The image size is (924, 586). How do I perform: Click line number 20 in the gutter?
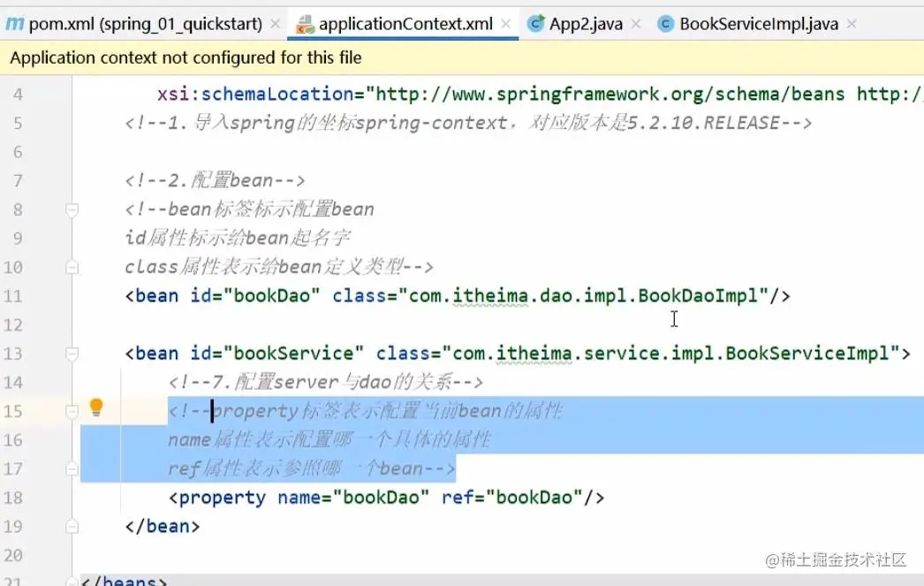(13, 555)
